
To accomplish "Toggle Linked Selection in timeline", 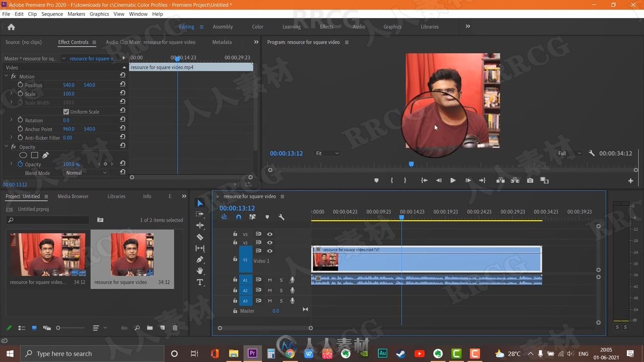I will pos(253,217).
